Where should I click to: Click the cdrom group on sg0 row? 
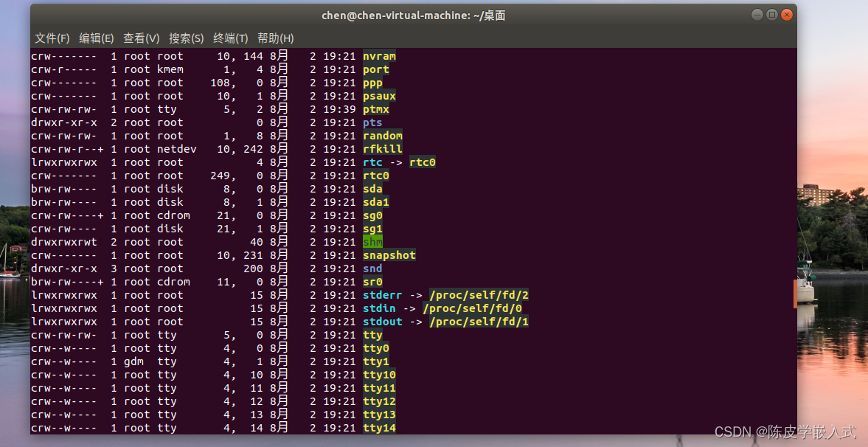pos(173,215)
